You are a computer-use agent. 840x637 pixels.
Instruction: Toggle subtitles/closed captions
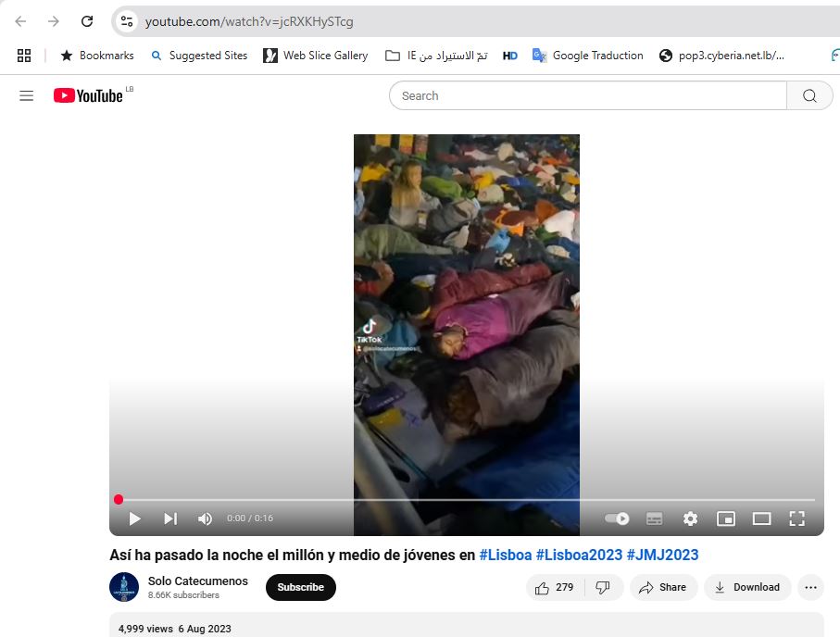[x=654, y=518]
